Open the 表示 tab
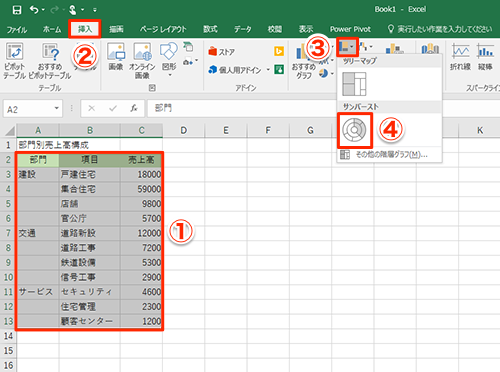The image size is (500, 372). [306, 30]
